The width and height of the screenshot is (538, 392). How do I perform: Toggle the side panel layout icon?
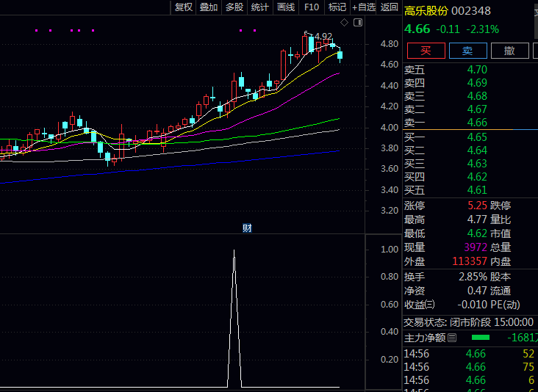358,23
